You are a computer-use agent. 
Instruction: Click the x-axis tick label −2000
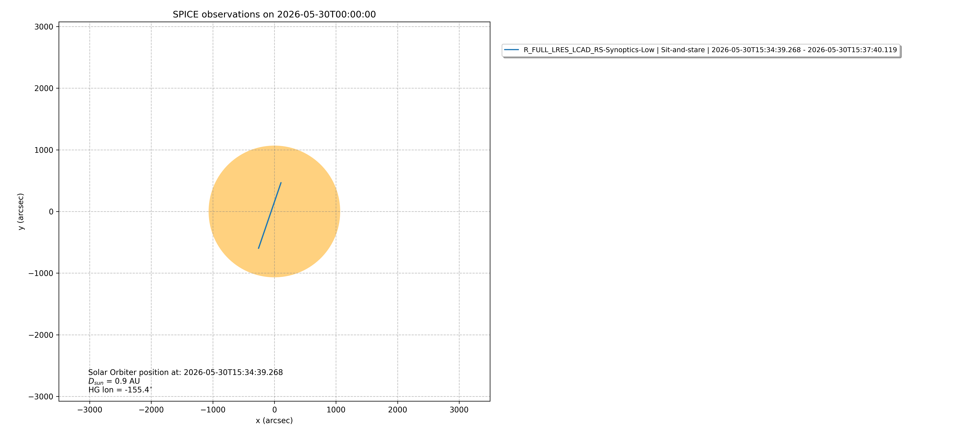(151, 410)
